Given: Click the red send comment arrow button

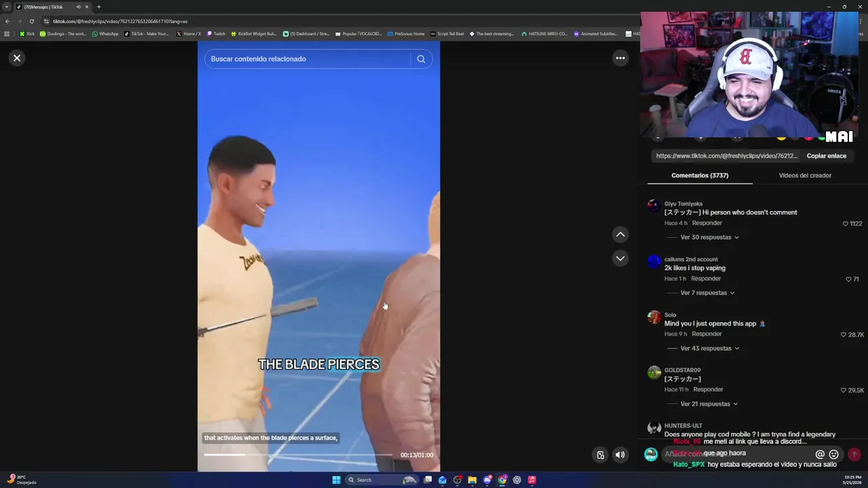Looking at the screenshot, I should (x=854, y=454).
